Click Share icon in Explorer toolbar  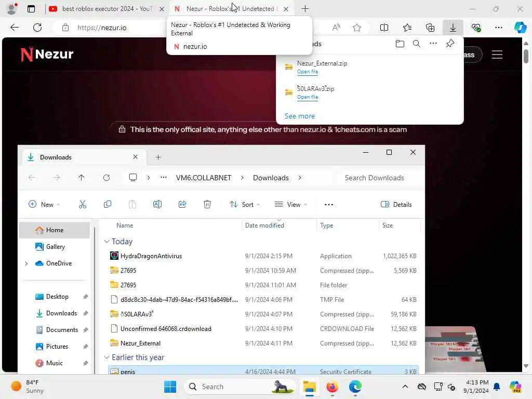tap(182, 204)
